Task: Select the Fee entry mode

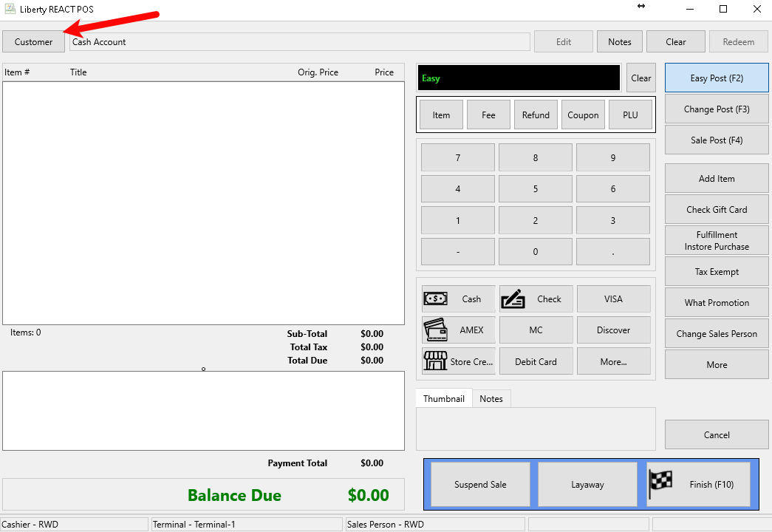Action: click(x=488, y=115)
